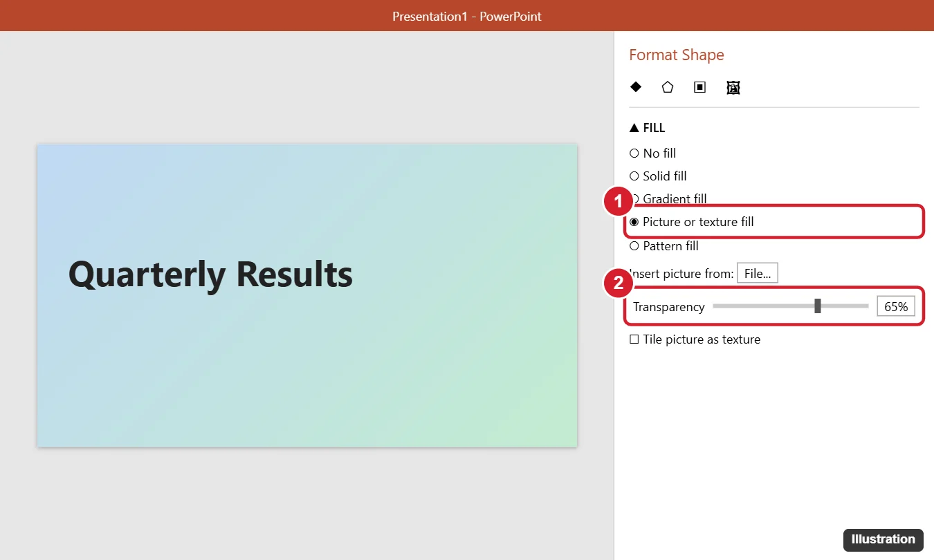Choose the Solid fill radio button
Screen dimensions: 934x560
[659, 176]
